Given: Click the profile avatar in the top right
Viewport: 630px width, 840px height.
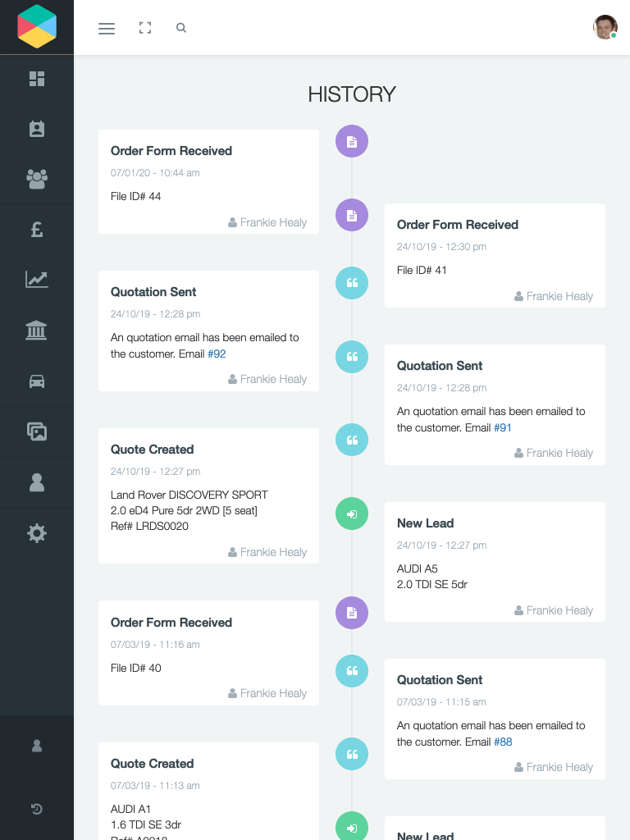Looking at the screenshot, I should click(x=605, y=27).
